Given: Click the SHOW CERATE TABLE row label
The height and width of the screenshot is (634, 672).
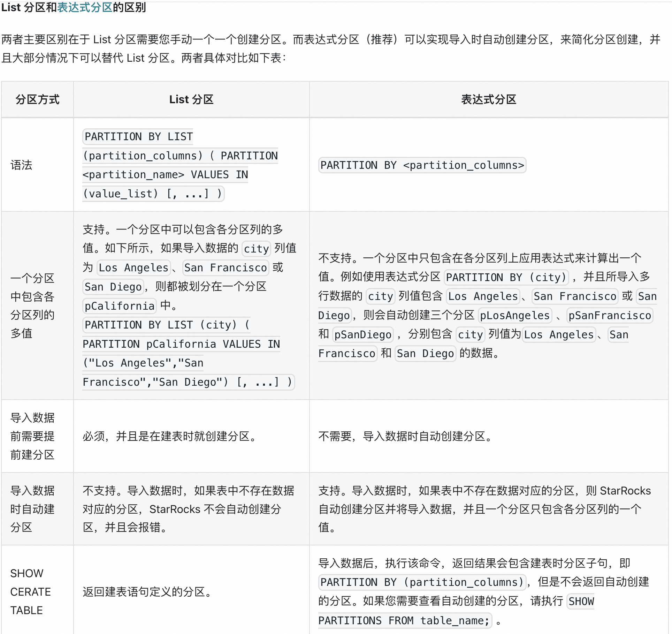Looking at the screenshot, I should click(x=30, y=592).
